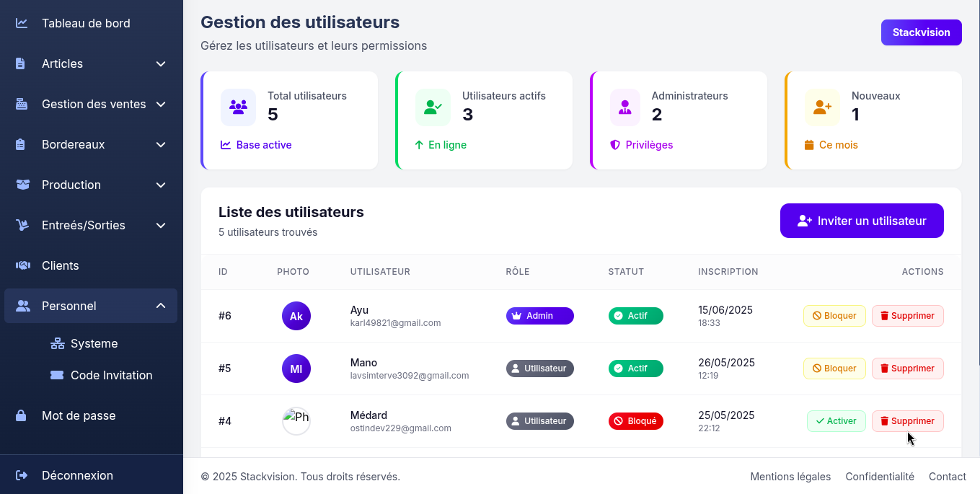Activate blocked user Médard
Screen dimensions: 980x494
pos(836,421)
